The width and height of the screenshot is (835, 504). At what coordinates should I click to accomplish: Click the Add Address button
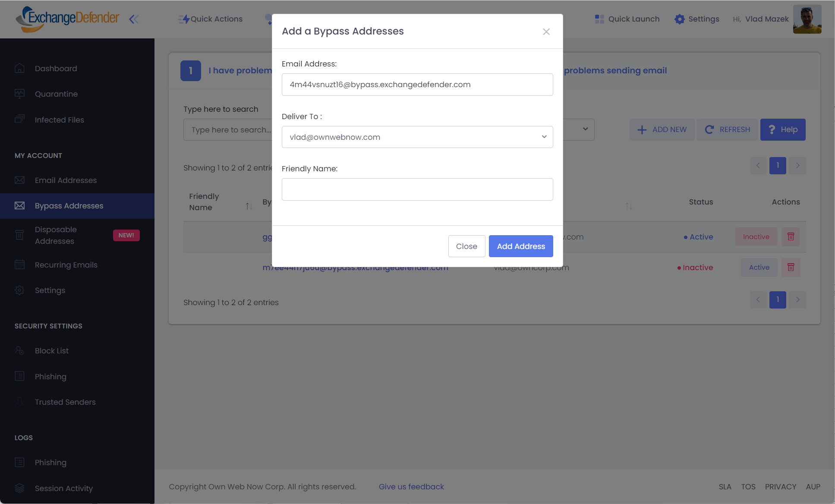(x=520, y=246)
